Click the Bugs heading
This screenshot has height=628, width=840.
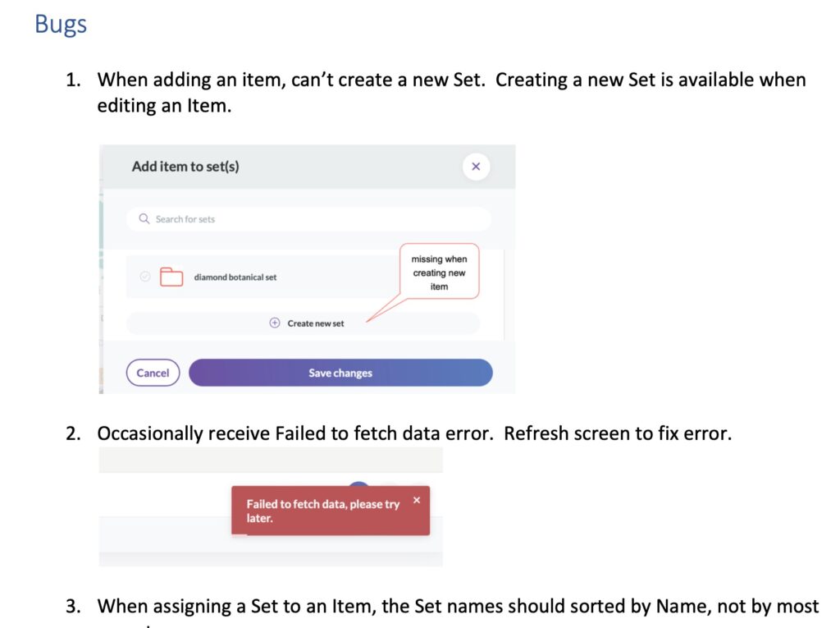[x=61, y=25]
